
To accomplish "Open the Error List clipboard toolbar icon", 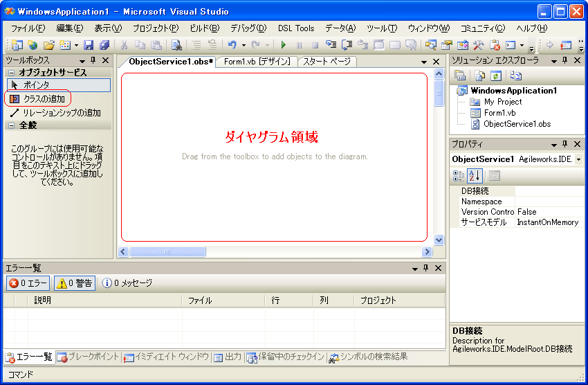I will (x=495, y=45).
